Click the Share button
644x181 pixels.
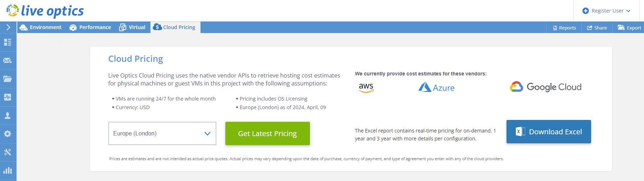point(597,28)
